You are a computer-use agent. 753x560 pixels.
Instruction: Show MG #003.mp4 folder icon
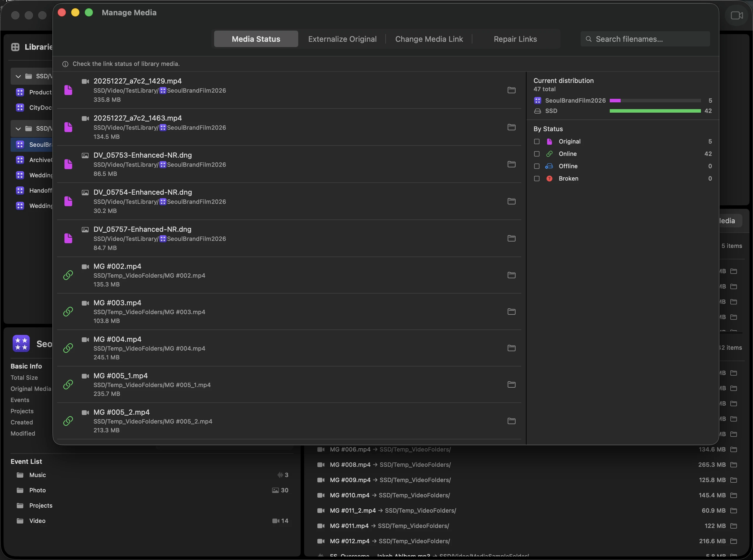(x=511, y=311)
